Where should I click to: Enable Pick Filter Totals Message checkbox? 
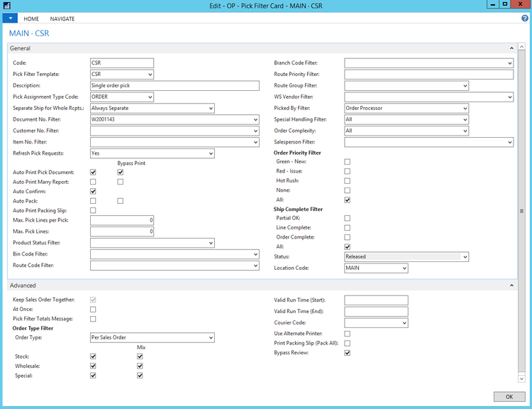click(x=93, y=319)
